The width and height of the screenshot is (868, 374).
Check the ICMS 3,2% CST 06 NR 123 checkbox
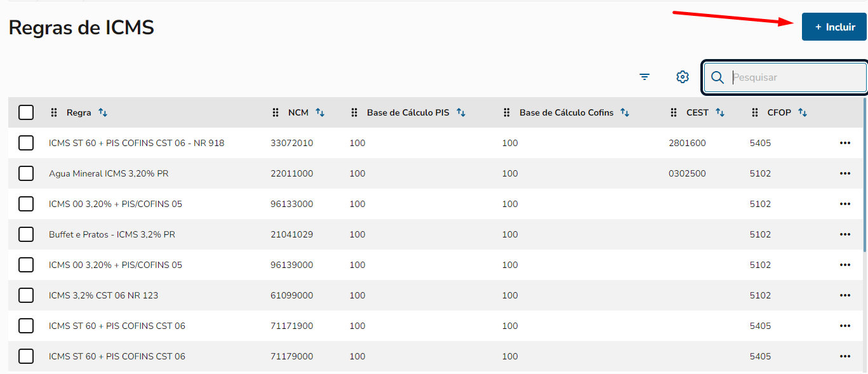coord(26,295)
